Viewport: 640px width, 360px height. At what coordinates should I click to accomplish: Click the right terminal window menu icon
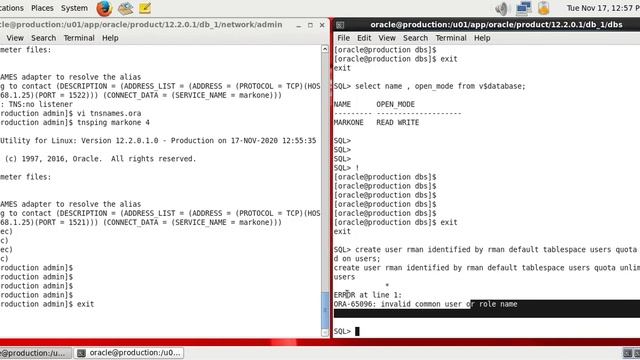tap(340, 25)
